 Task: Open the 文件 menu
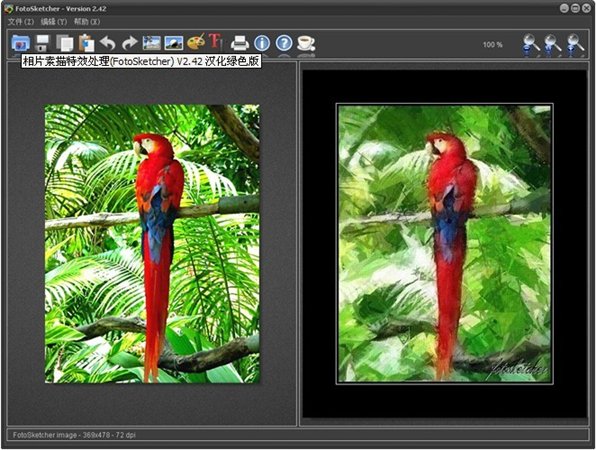point(21,22)
